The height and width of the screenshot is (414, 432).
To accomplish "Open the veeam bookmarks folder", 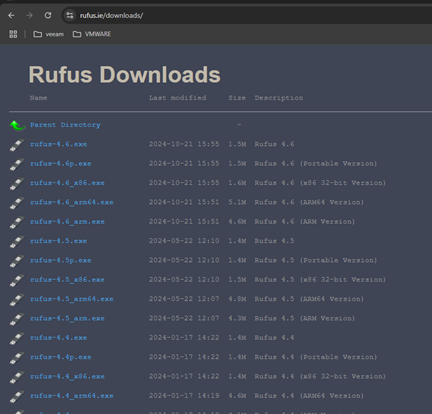I will click(x=49, y=34).
